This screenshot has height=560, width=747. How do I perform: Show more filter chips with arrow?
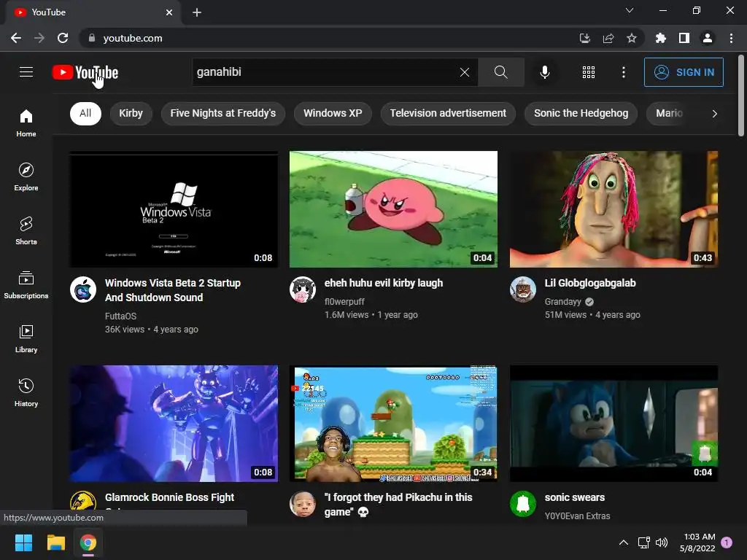click(714, 113)
